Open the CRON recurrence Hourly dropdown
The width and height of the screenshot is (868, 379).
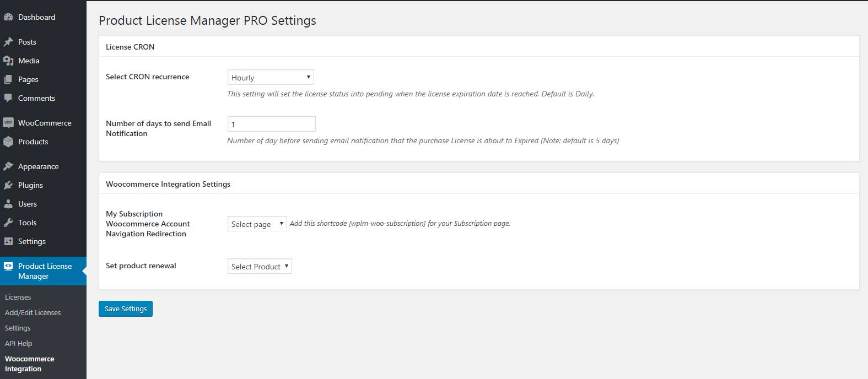coord(271,78)
